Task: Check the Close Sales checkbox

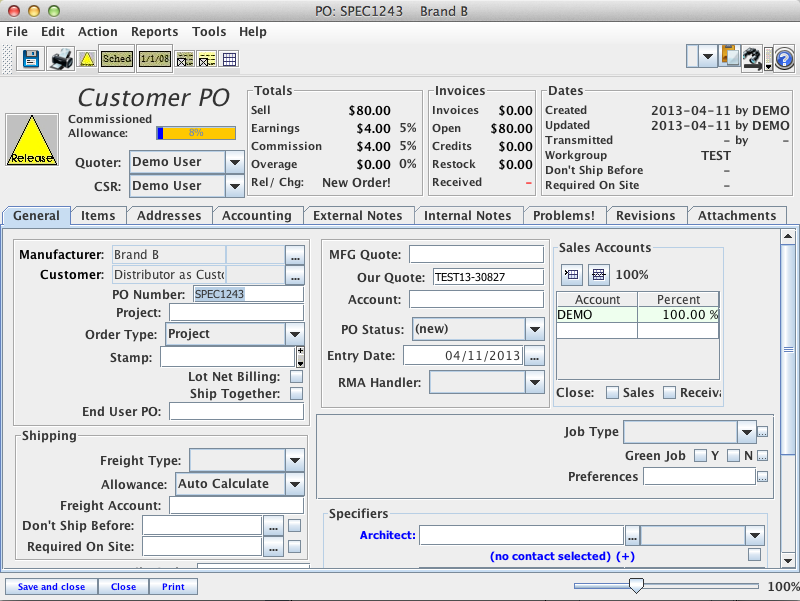Action: (x=612, y=392)
